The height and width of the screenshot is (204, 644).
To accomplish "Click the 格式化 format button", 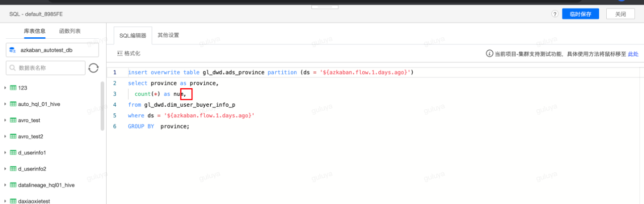I will [129, 53].
